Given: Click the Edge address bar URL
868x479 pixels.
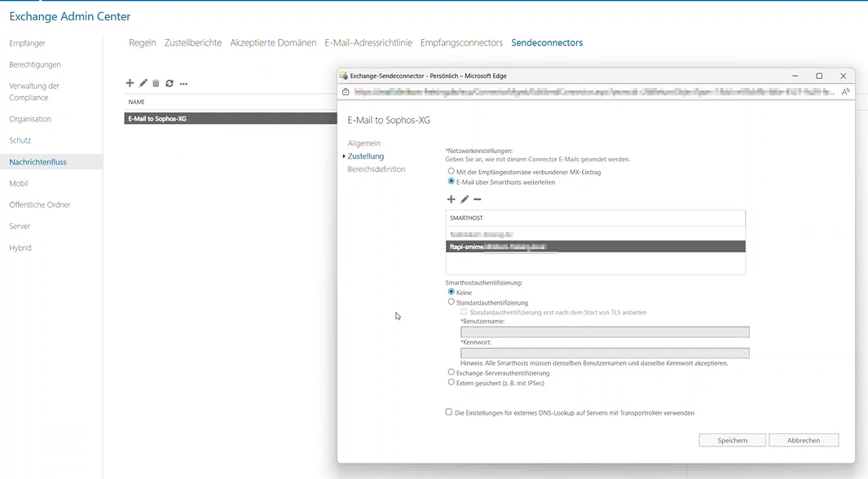Looking at the screenshot, I should click(593, 92).
